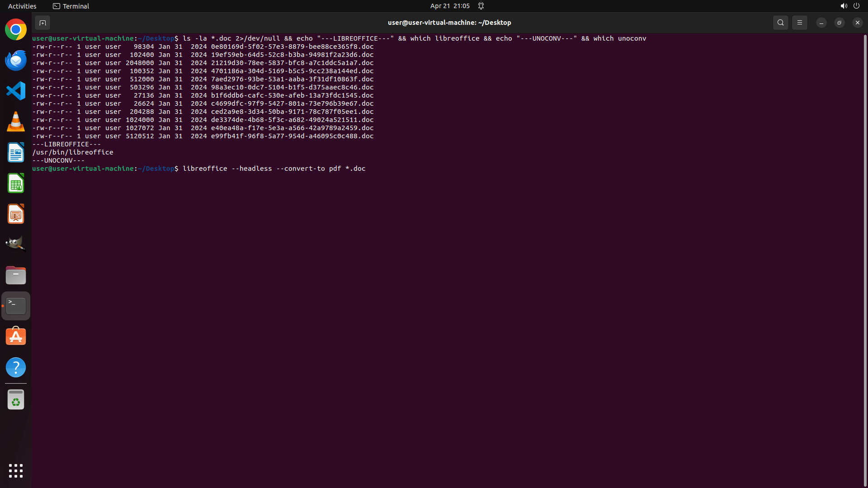The height and width of the screenshot is (488, 868).
Task: Open Thunderbird mail from the dock
Action: click(x=16, y=61)
